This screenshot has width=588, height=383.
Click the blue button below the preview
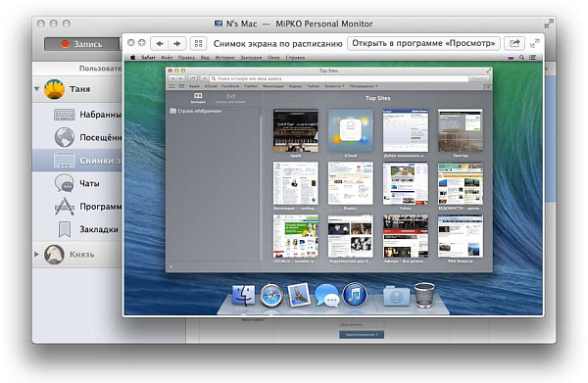coord(362,334)
